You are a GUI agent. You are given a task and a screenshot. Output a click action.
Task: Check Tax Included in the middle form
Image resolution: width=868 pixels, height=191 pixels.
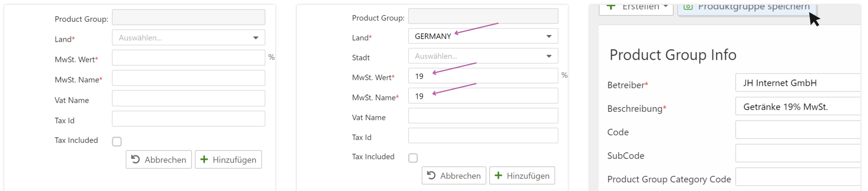pos(413,158)
